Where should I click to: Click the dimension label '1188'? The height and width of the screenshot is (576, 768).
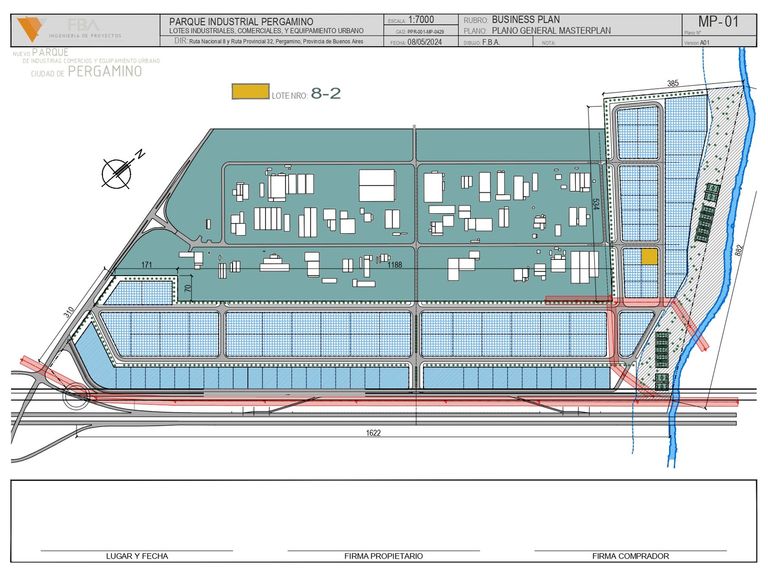tap(395, 265)
